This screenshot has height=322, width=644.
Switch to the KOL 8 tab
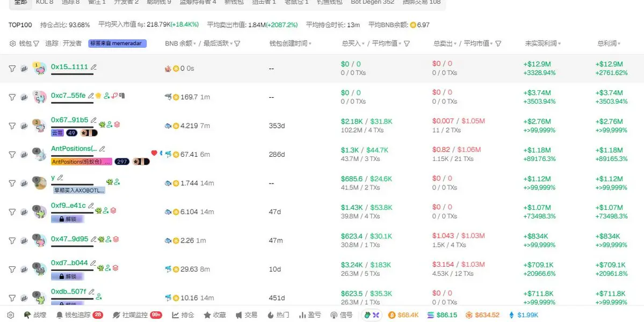(x=45, y=2)
